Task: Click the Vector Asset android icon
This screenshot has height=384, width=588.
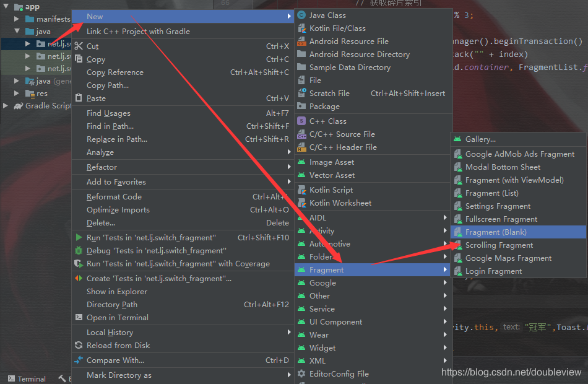Action: 301,175
